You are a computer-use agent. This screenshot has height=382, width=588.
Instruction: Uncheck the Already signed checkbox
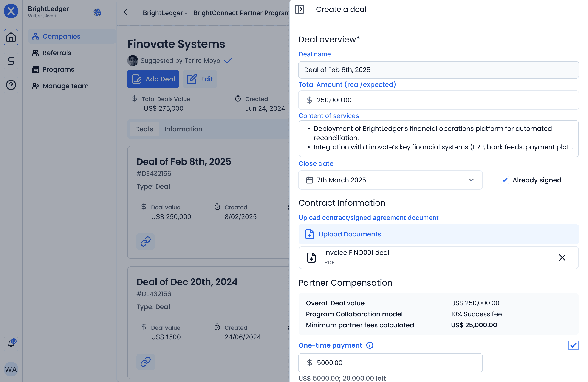click(504, 180)
